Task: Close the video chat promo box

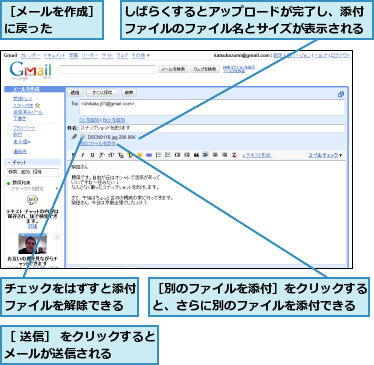Action: (x=57, y=237)
